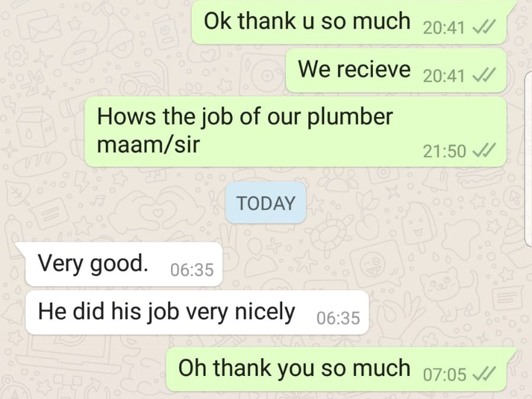
Task: Select the 'We recieve' message bubble
Action: 396,70
